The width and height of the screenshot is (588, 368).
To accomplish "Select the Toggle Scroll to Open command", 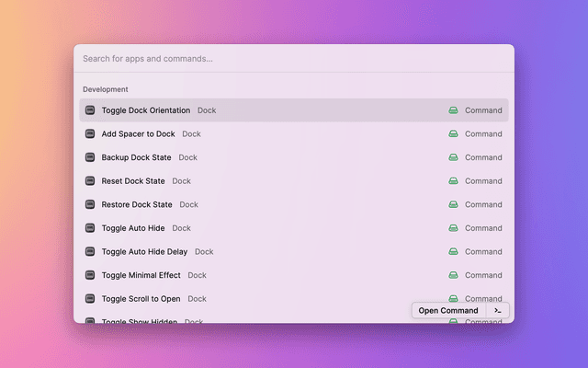I will tap(141, 298).
